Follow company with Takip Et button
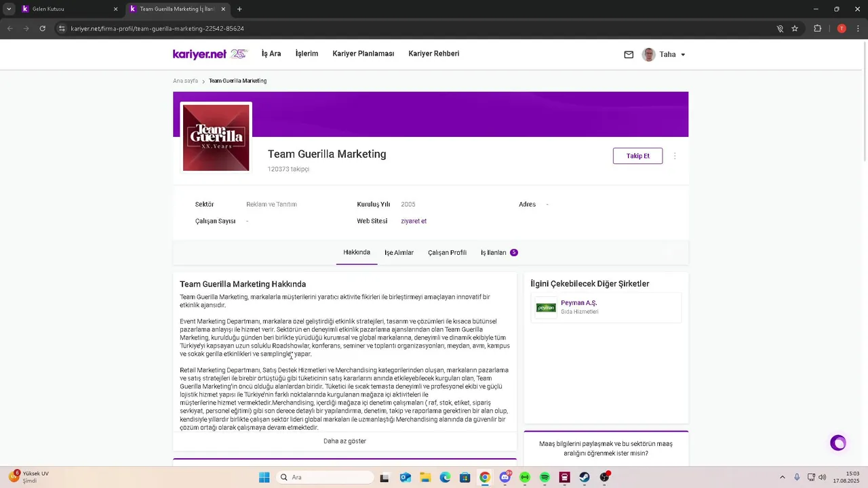This screenshot has width=868, height=488. click(637, 156)
